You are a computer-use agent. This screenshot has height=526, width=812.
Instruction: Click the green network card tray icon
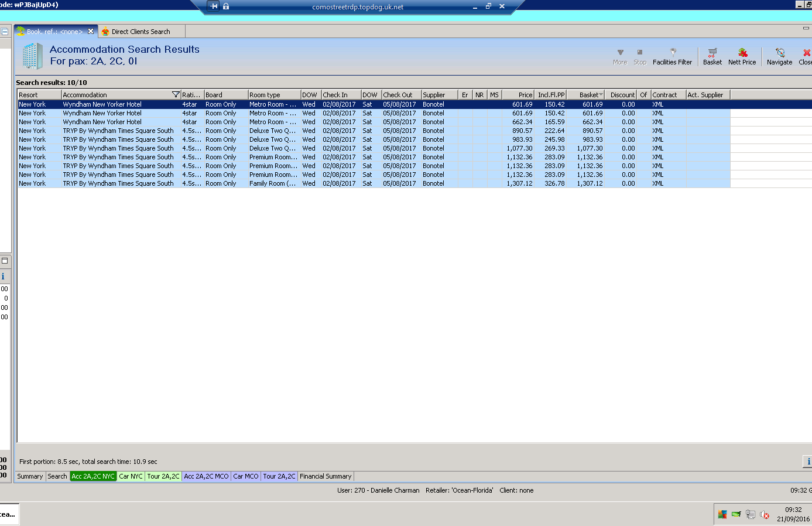point(736,514)
